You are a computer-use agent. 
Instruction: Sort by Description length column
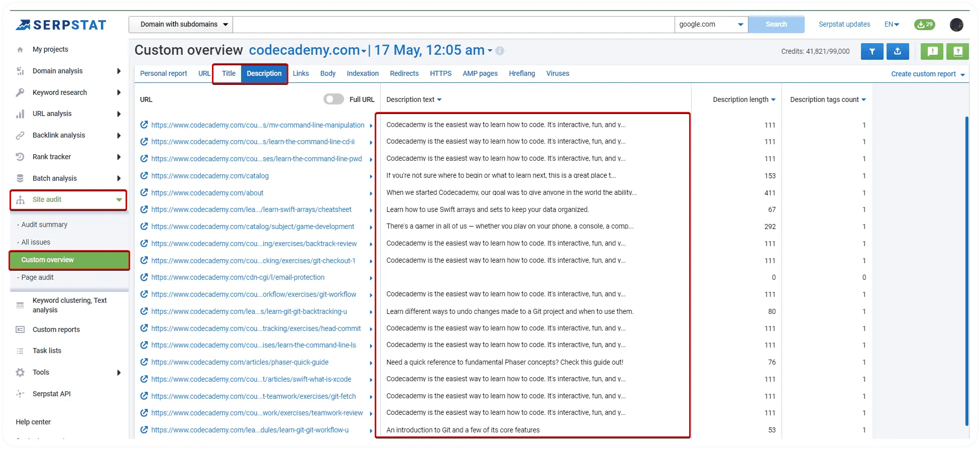[x=744, y=99]
